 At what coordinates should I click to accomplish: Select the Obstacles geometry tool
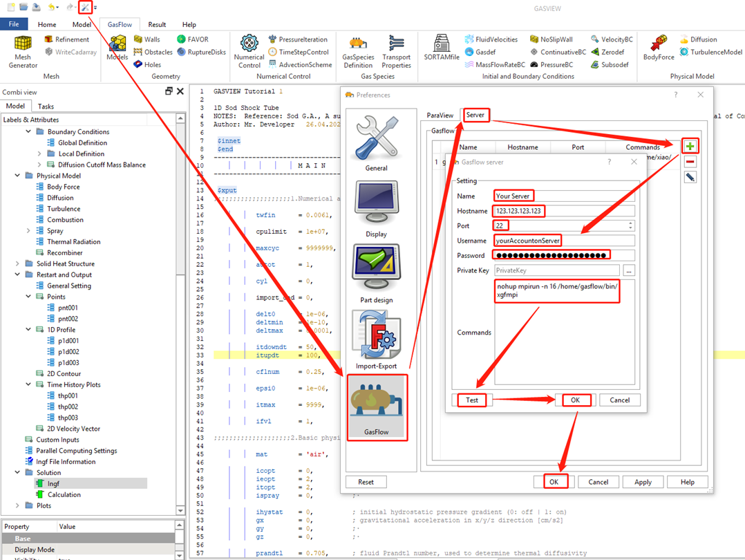153,52
